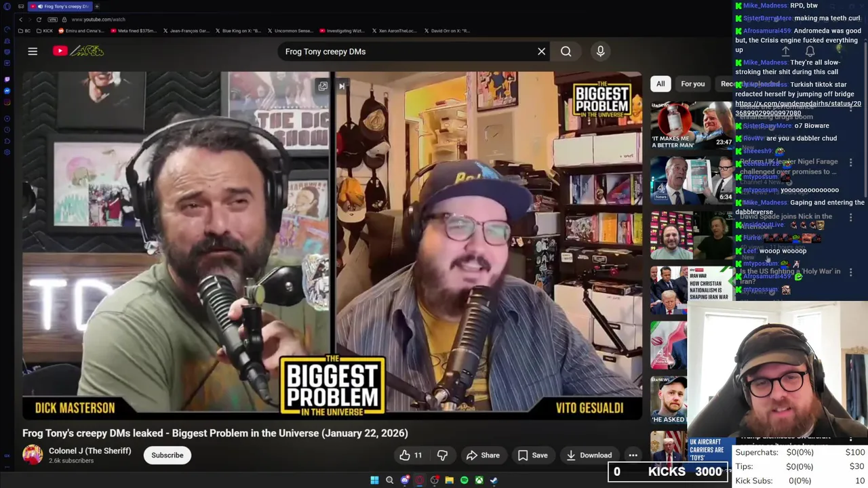Open options for 'Holy War' video
This screenshot has height=488, width=868.
coord(850,272)
